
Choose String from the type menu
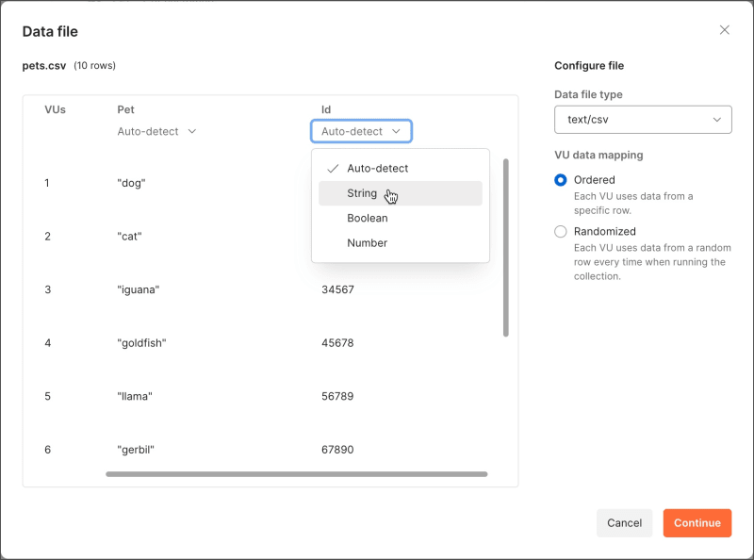[x=362, y=193]
